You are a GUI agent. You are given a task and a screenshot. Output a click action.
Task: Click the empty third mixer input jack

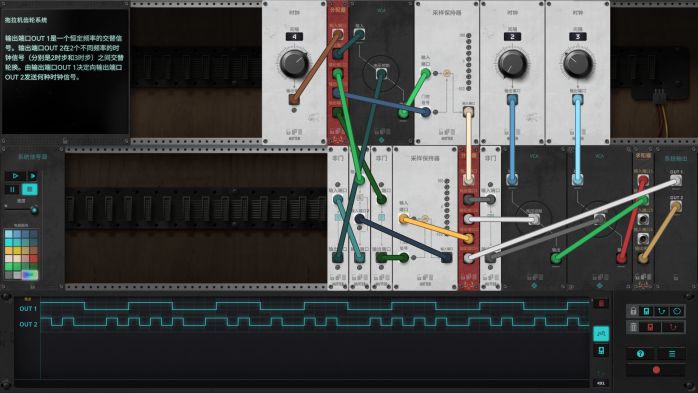tap(643, 219)
